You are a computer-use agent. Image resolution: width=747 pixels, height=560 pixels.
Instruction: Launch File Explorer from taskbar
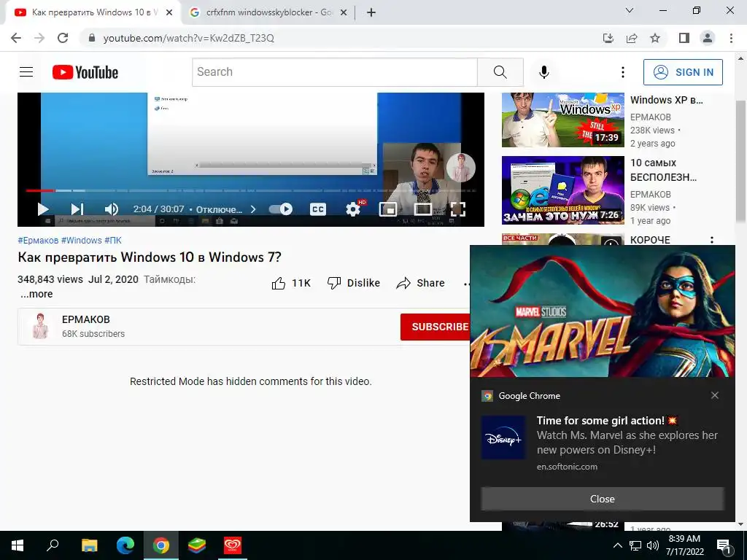click(x=89, y=545)
